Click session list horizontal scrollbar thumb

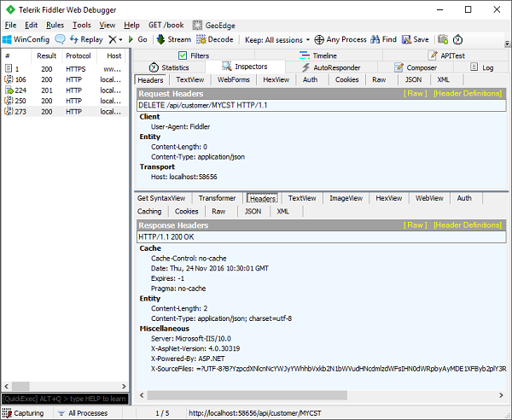(x=20, y=386)
